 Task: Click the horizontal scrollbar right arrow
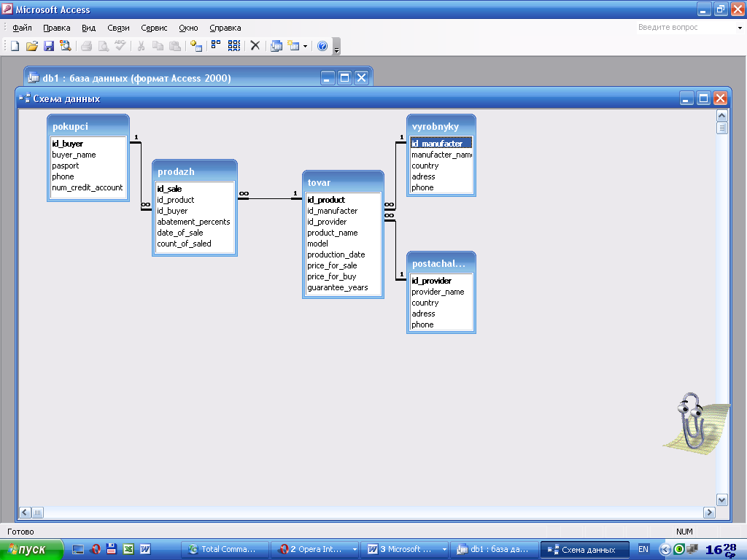coord(708,513)
